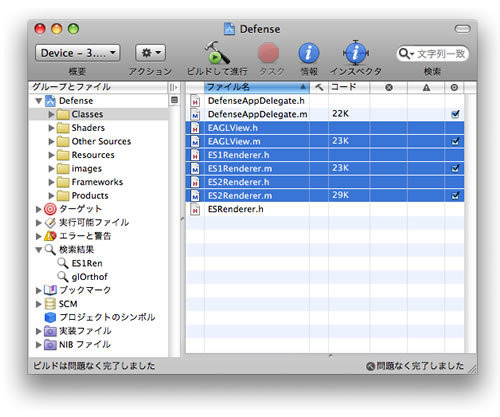Toggle target checkbox for ES2Renderer.m
This screenshot has height=417, width=500.
(455, 196)
